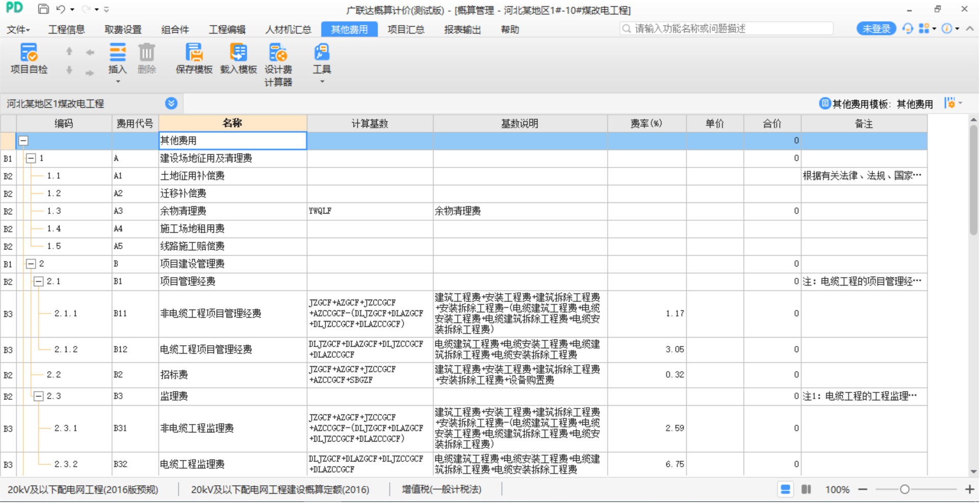Viewport: 980px width, 503px height.
Task: Click the blue list icon before 其他费用模板
Action: click(825, 103)
